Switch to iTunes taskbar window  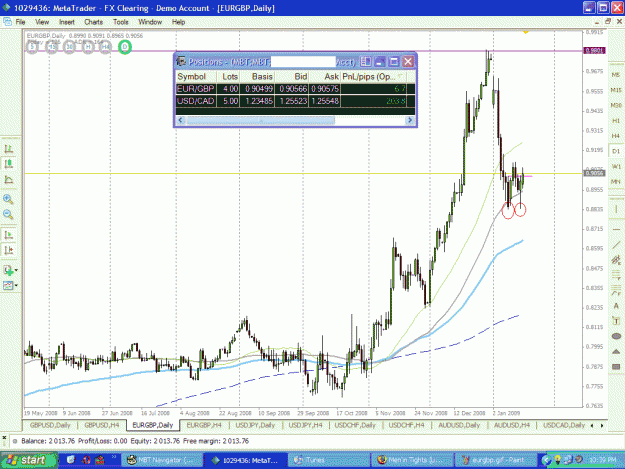[328, 460]
